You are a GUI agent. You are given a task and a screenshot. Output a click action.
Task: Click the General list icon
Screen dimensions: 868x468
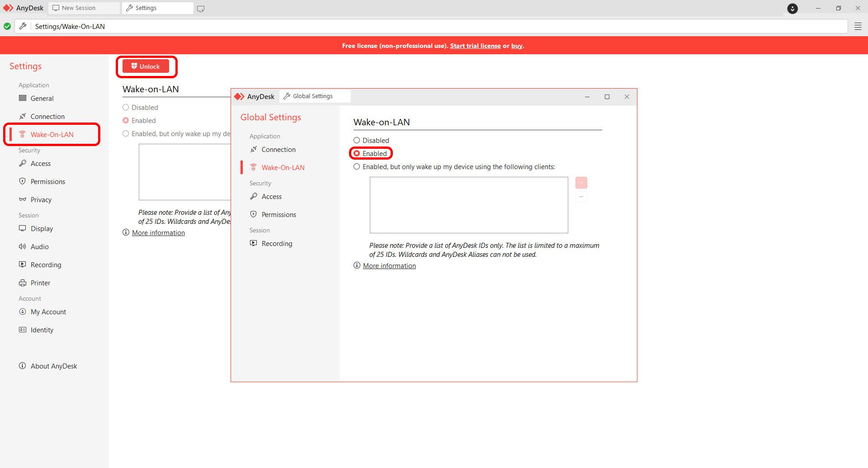pyautogui.click(x=23, y=98)
